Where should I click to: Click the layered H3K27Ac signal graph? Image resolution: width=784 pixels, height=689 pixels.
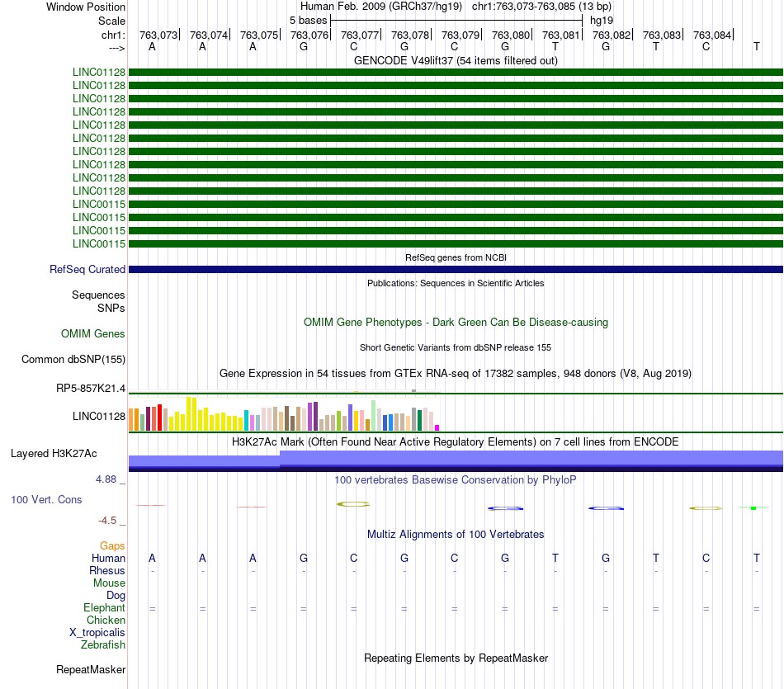tap(456, 461)
